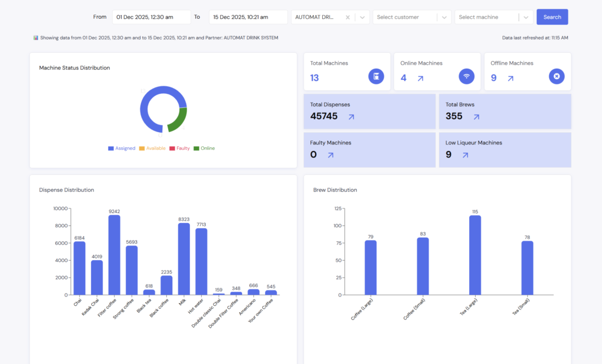Click the arrow icon for Low Liqueur Machines
Image resolution: width=602 pixels, height=364 pixels.
(465, 155)
